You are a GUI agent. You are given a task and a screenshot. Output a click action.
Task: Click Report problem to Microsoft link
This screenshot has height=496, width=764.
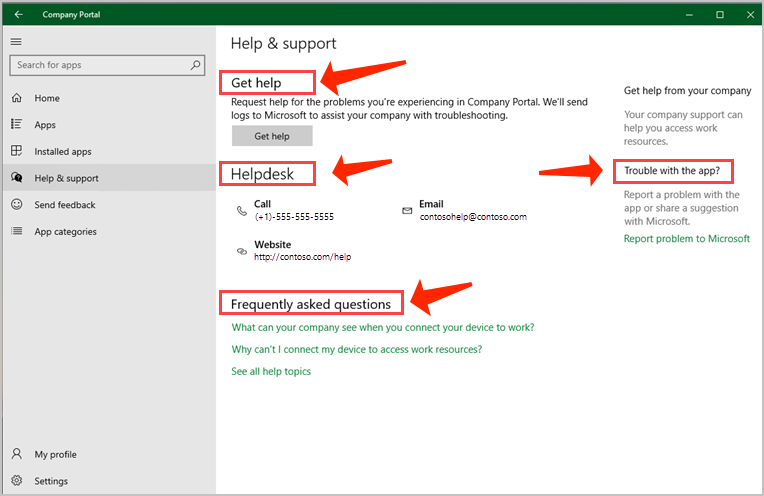687,239
